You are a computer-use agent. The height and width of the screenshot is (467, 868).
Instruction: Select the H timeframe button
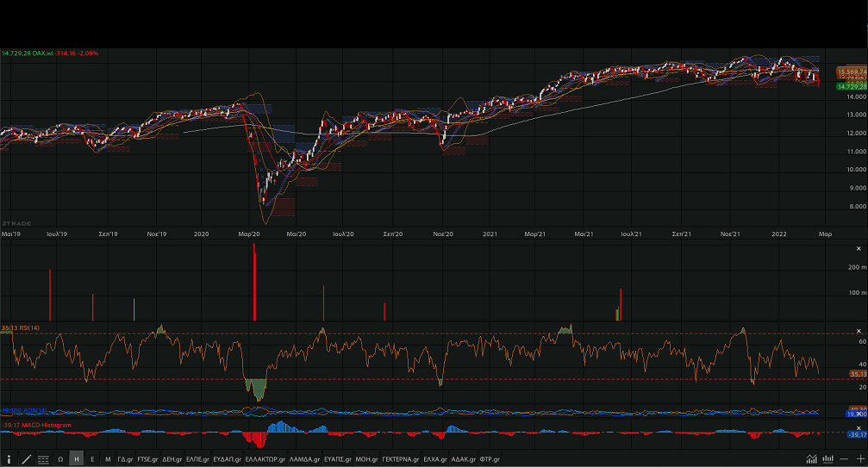[x=77, y=458]
